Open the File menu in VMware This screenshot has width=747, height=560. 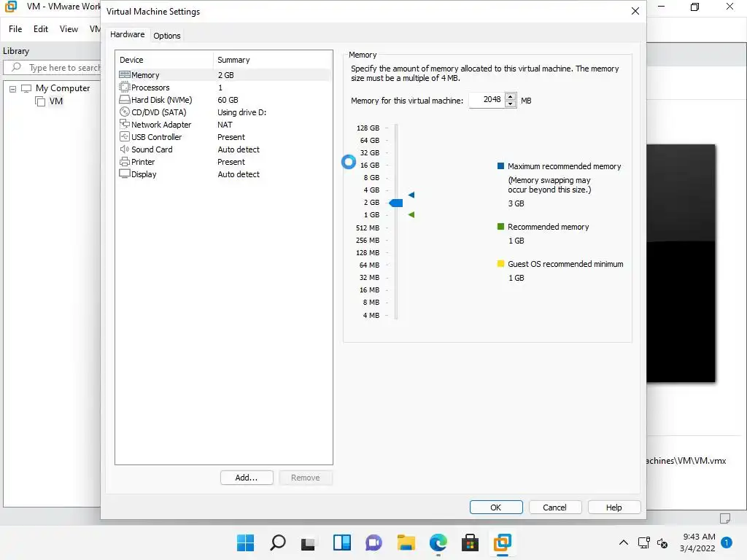tap(15, 29)
